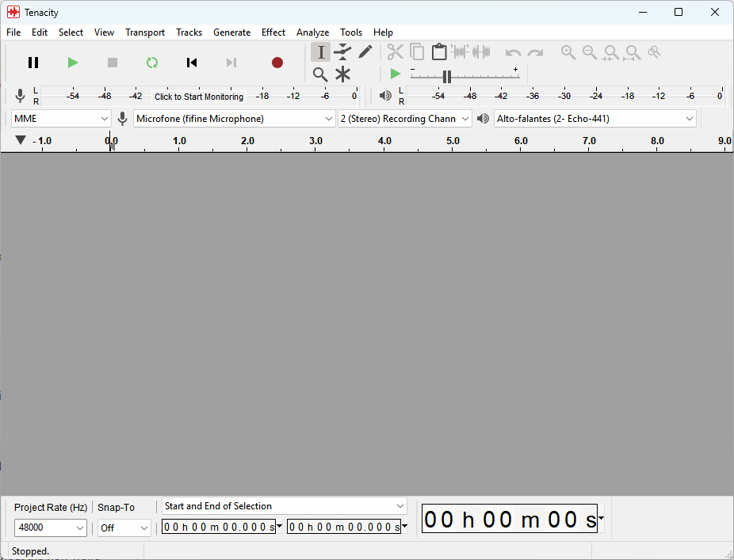Skip to End of the project
Image resolution: width=734 pixels, height=560 pixels.
tap(231, 63)
